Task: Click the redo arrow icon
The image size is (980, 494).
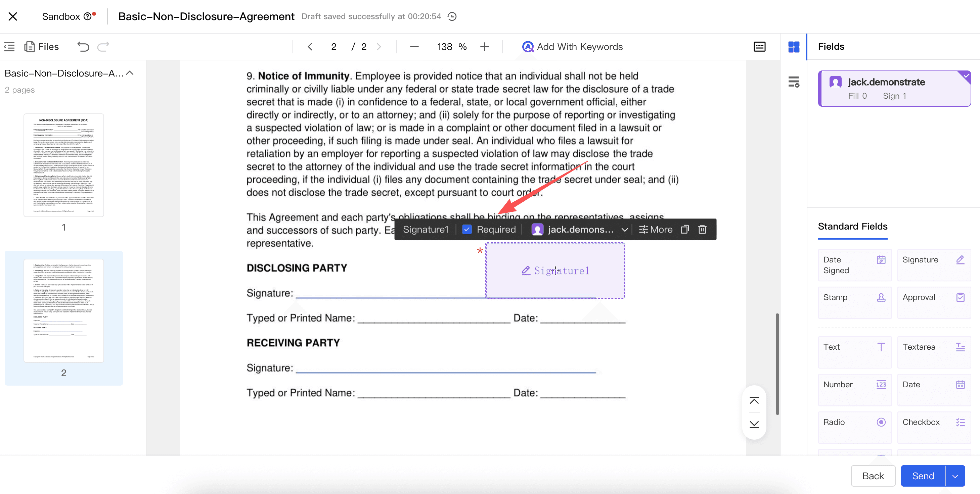Action: pos(103,47)
